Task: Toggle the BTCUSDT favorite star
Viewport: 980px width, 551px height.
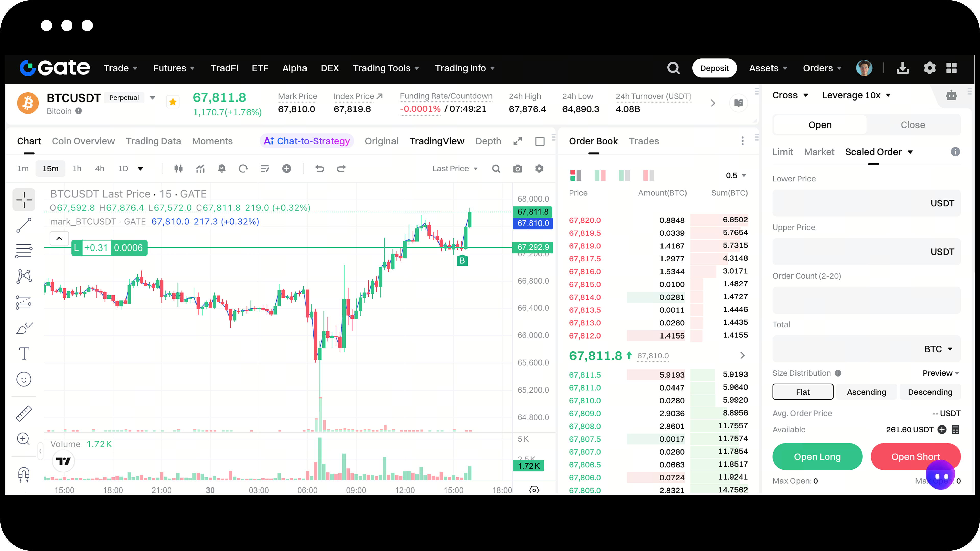Action: point(173,102)
